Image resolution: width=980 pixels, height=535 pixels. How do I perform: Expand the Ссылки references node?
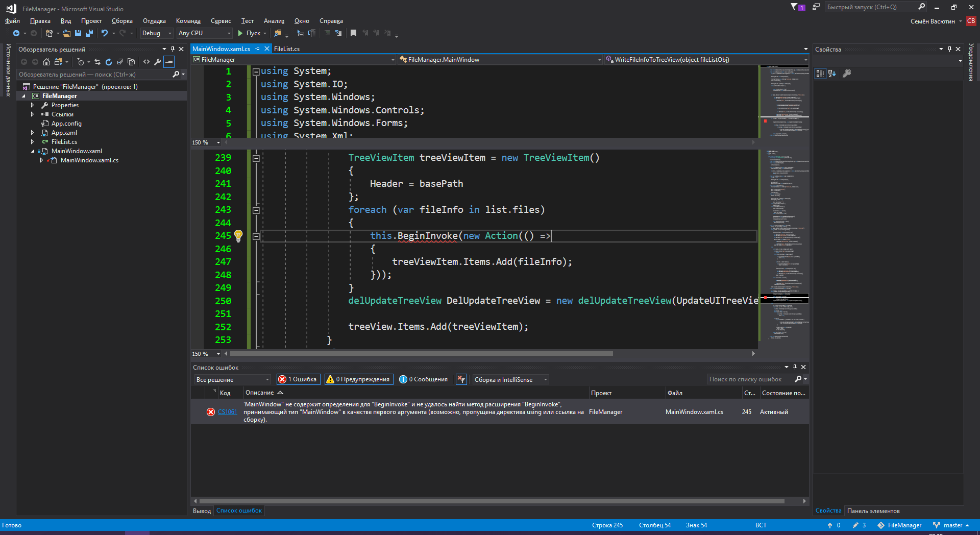pos(32,114)
